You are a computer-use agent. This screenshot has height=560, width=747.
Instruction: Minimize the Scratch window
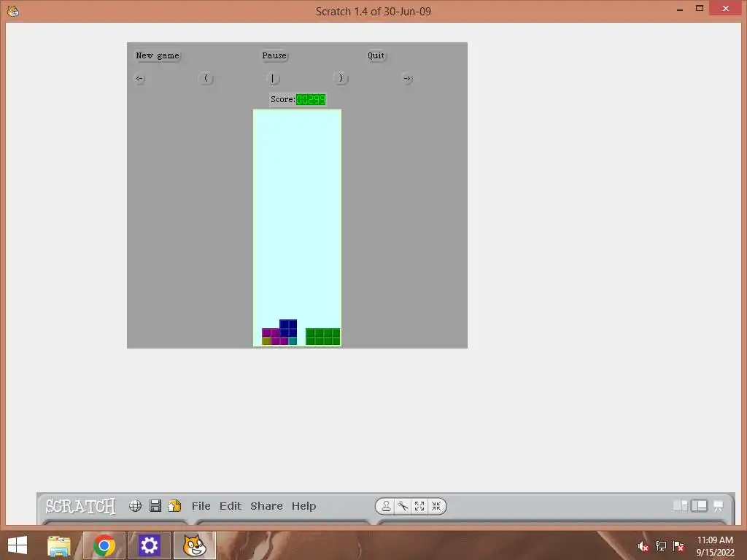click(x=680, y=9)
